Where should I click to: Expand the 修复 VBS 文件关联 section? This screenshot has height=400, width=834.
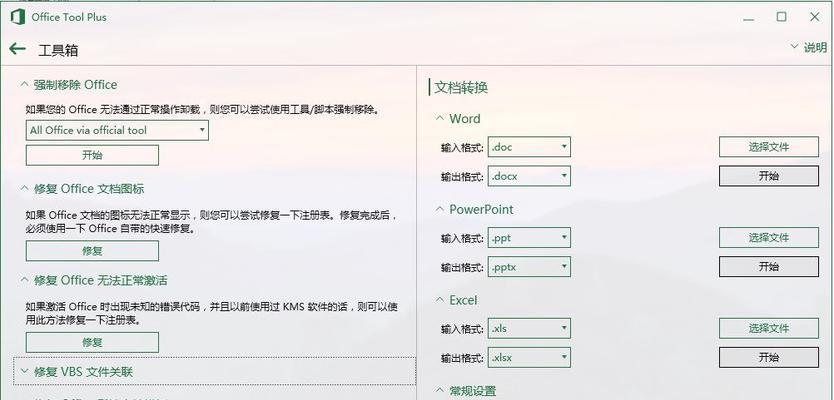(x=214, y=371)
